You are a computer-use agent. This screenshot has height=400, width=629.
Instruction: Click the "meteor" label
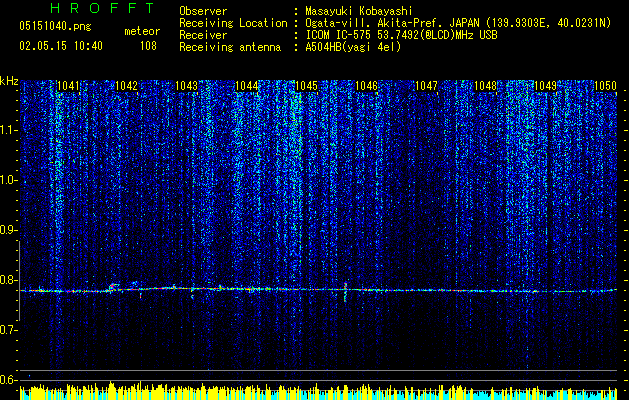[x=142, y=31]
